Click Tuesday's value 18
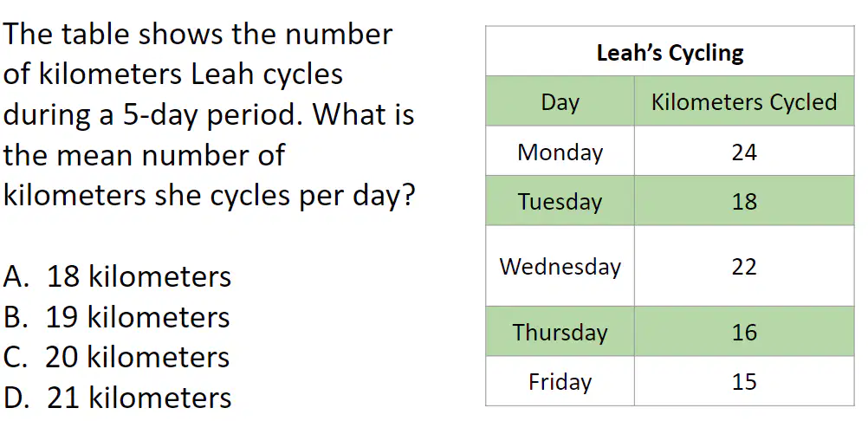 pos(744,201)
